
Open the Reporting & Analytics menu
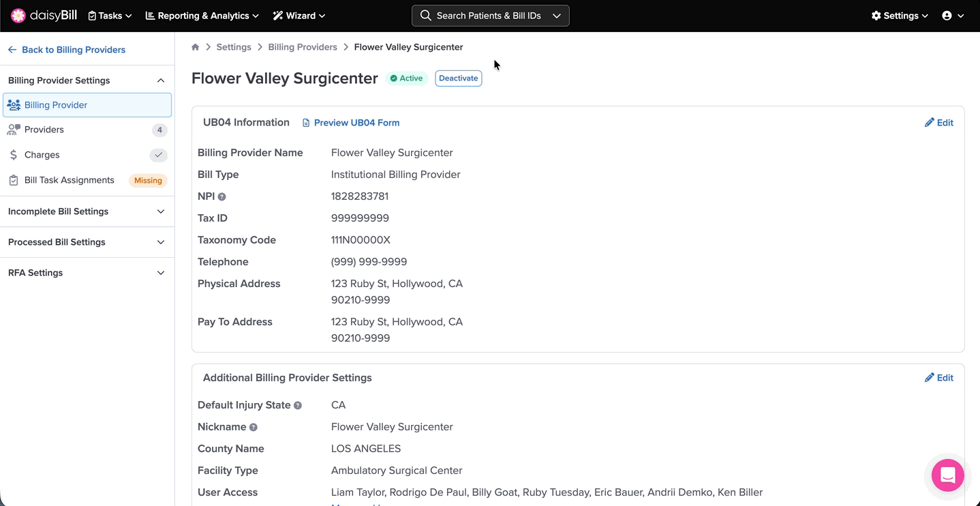coord(202,16)
